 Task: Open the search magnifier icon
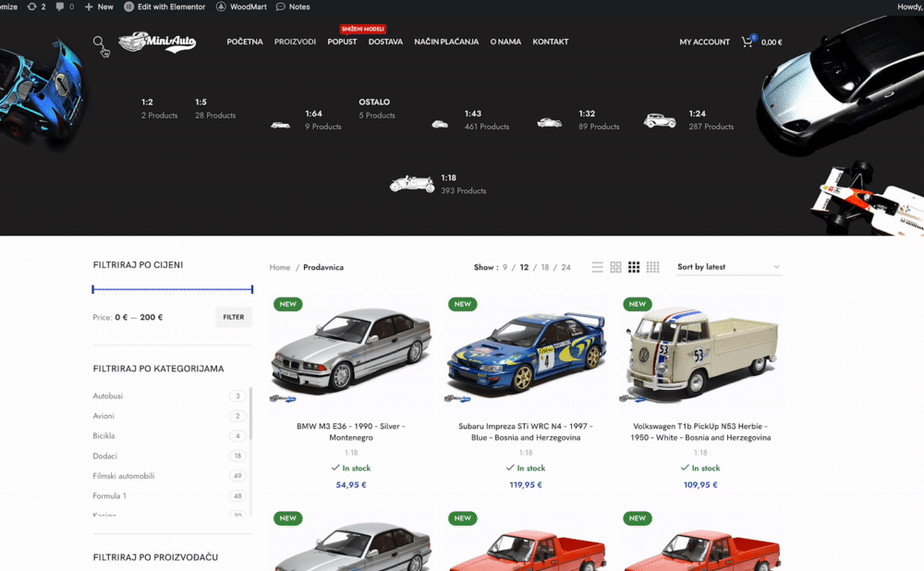[x=99, y=42]
